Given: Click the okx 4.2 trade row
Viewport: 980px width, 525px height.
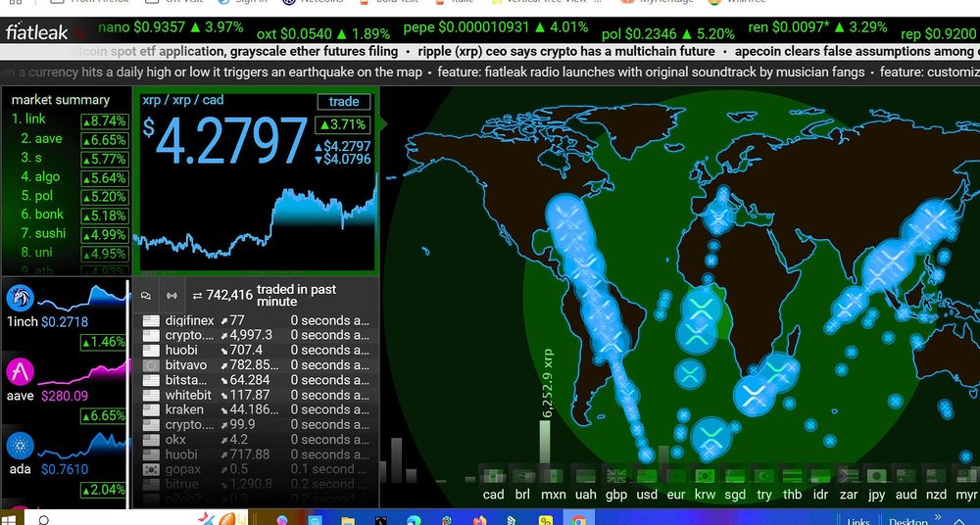Looking at the screenshot, I should pyautogui.click(x=256, y=440).
